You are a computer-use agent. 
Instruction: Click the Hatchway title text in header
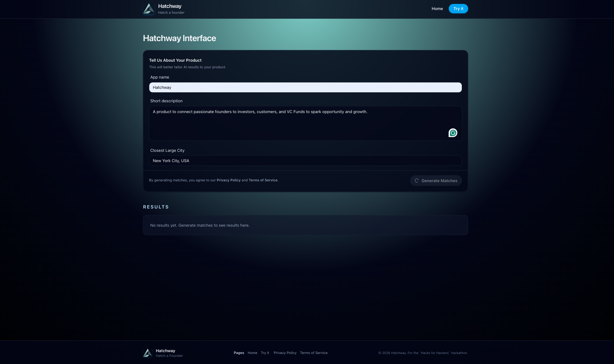point(170,6)
